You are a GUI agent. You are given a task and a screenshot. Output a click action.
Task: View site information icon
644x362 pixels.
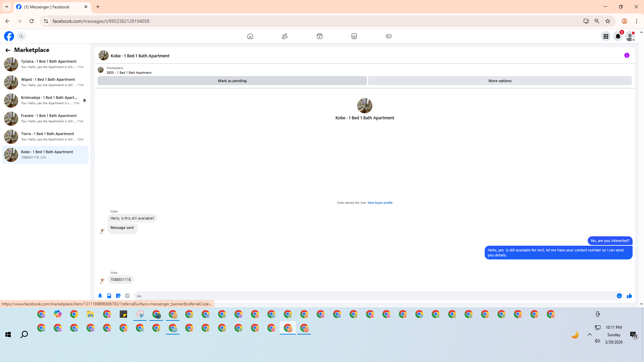[46, 21]
